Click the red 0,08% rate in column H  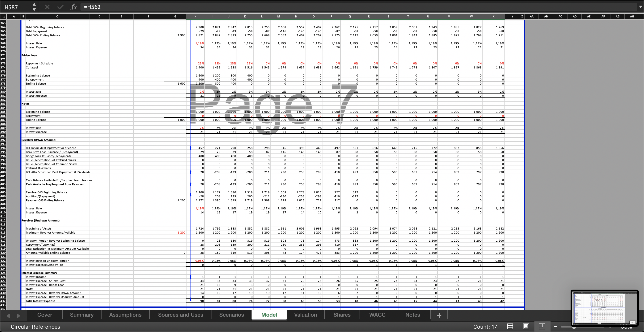(x=199, y=261)
